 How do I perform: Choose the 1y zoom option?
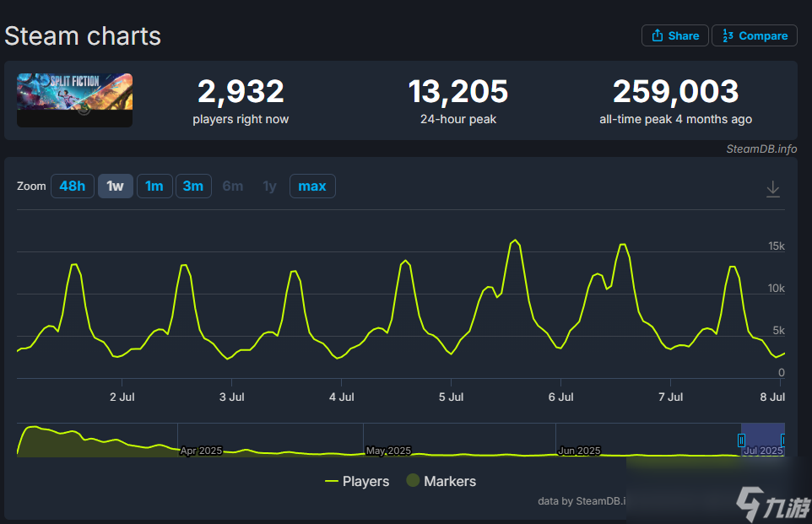[x=269, y=186]
